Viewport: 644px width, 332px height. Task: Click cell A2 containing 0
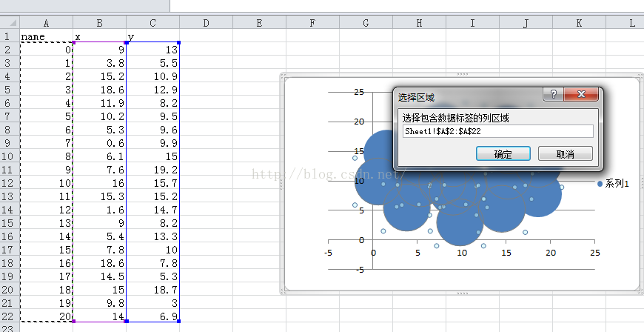coord(47,50)
